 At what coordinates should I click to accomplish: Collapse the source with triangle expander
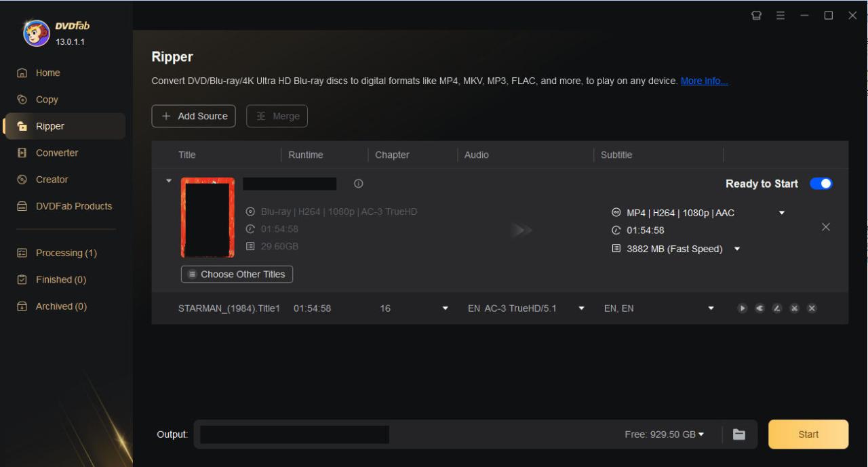coord(169,181)
